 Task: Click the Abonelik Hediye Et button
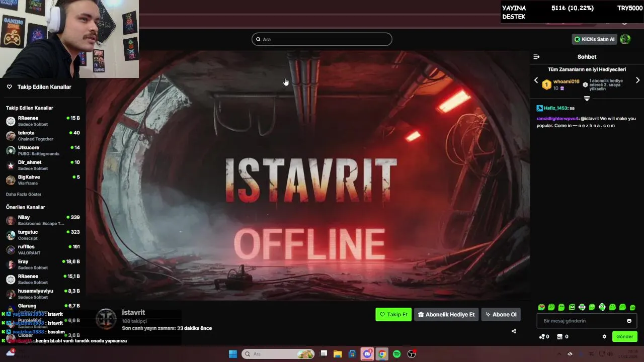(x=446, y=314)
